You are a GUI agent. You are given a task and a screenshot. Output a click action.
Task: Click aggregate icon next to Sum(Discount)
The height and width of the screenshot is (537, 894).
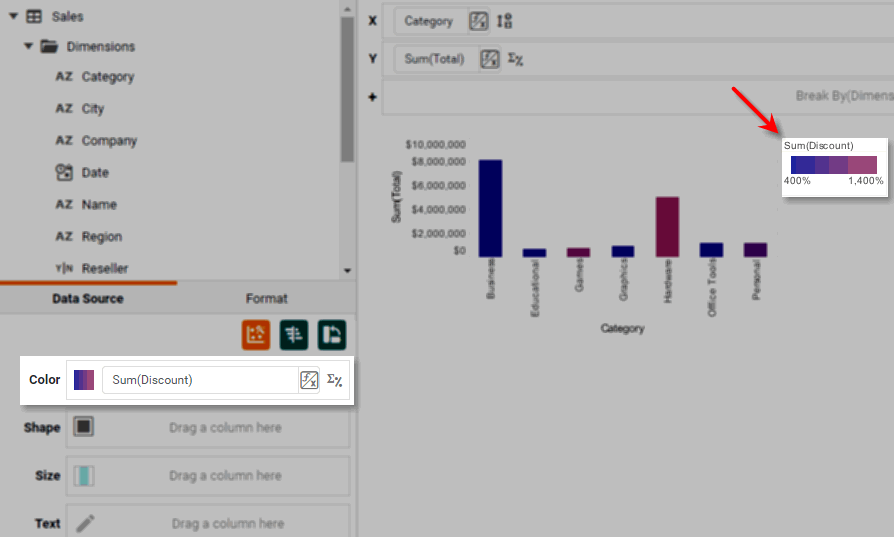tap(335, 380)
